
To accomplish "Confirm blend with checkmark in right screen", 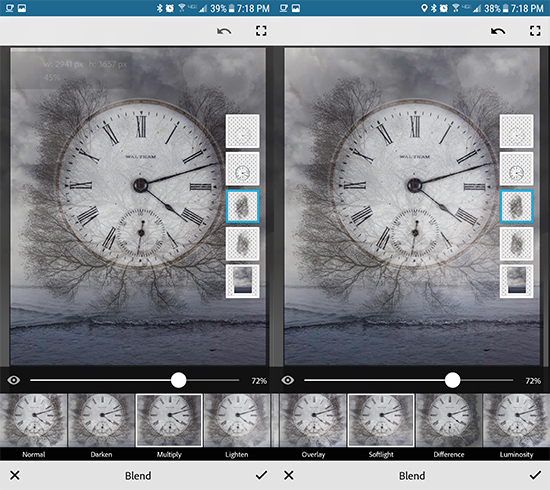I will point(535,475).
